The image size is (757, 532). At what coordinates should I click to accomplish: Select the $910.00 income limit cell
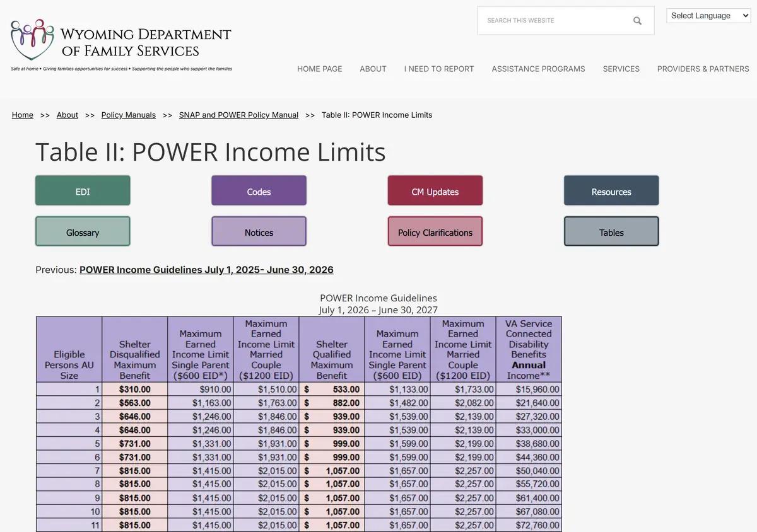(201, 390)
